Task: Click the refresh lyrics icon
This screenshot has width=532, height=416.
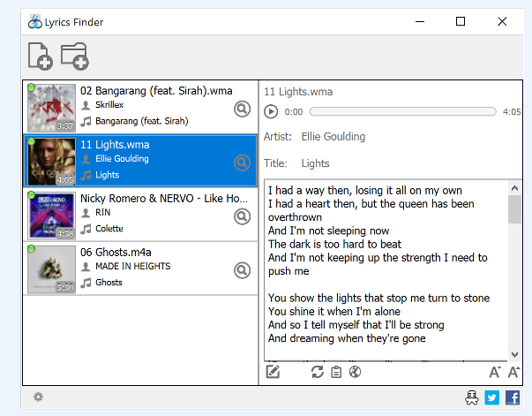Action: click(x=318, y=372)
